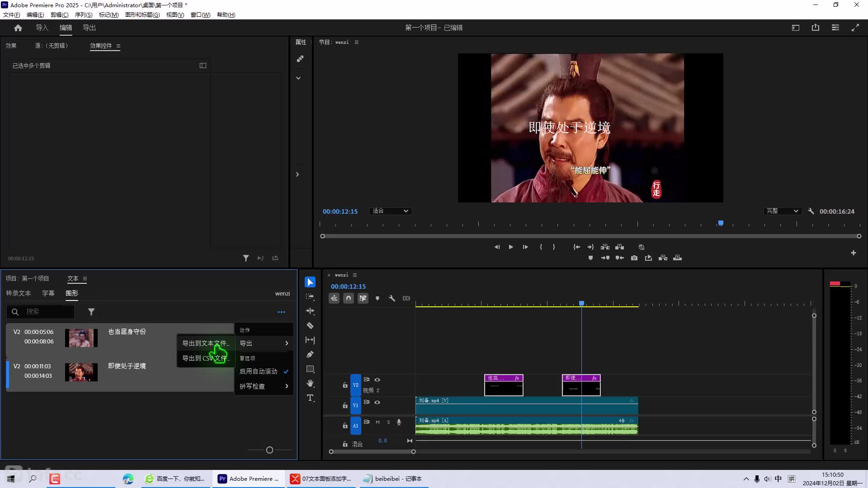Choose 导出到文本文件 menu entry
This screenshot has width=868, height=488.
pyautogui.click(x=206, y=344)
